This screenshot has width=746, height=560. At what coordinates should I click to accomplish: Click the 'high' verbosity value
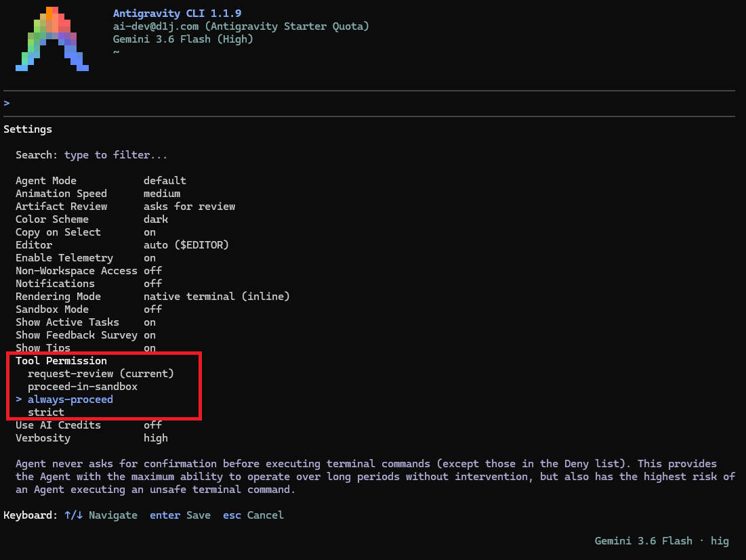(156, 438)
